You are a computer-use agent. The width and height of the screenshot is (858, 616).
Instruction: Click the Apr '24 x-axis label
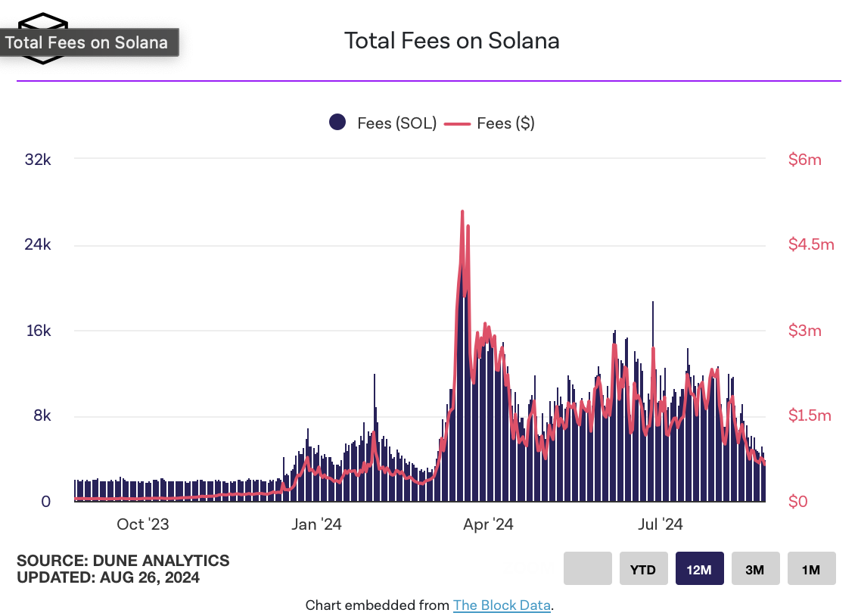click(x=488, y=524)
